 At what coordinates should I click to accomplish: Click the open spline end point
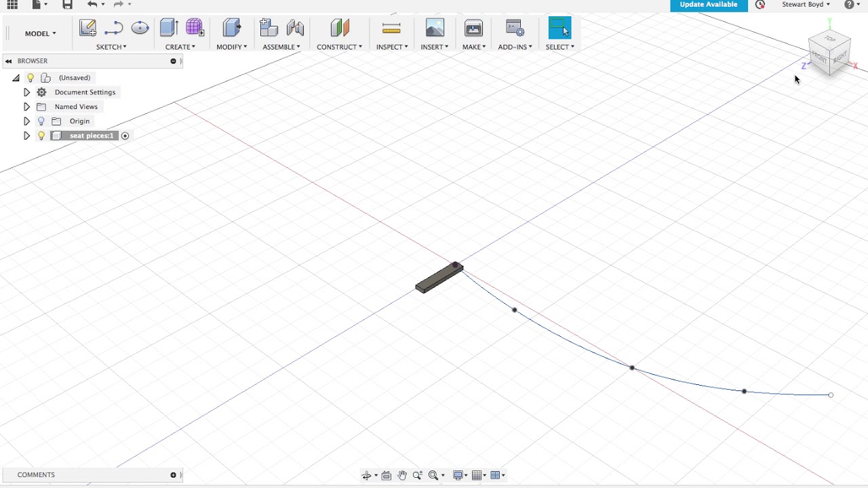pos(831,395)
